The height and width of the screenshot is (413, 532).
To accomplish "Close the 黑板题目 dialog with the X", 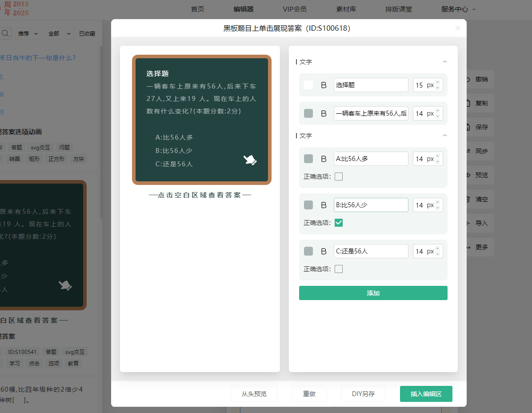I will [458, 28].
